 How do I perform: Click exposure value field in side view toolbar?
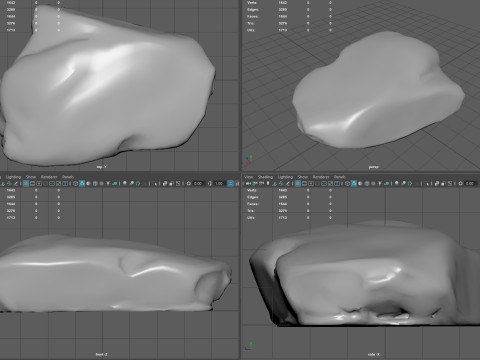pyautogui.click(x=470, y=183)
